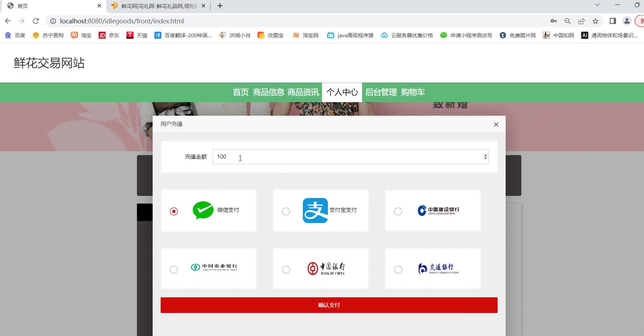644x336 pixels.
Task: Open a new browser tab with plus button
Action: point(220,6)
